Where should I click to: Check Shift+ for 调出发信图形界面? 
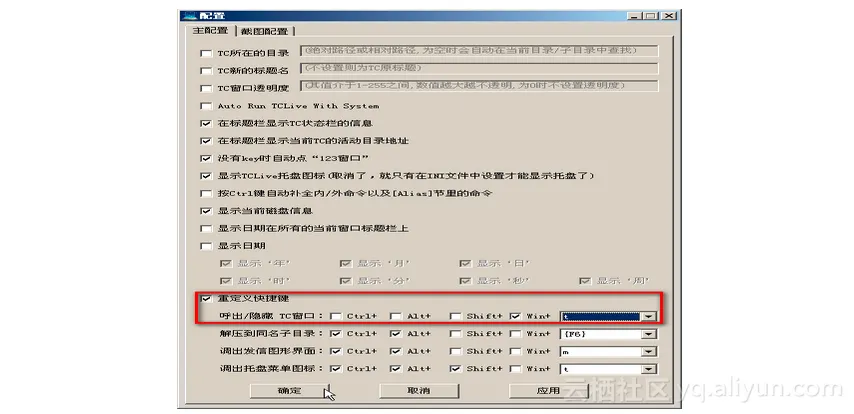click(456, 351)
